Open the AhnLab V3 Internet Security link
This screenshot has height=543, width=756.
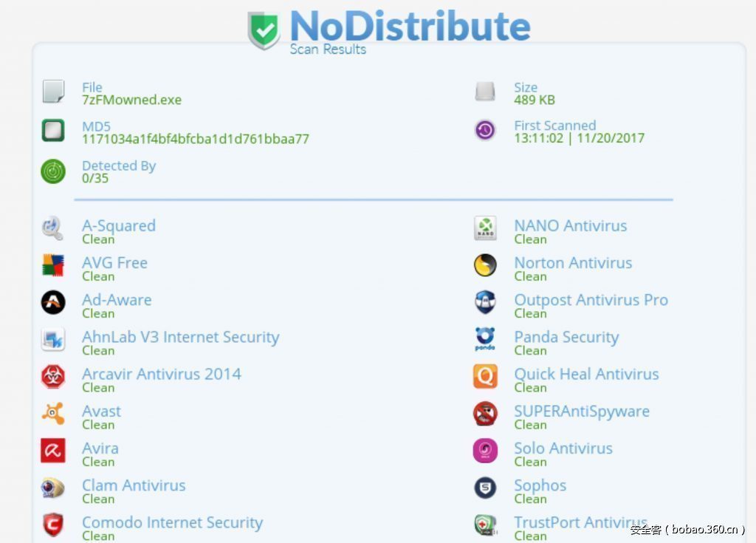[x=180, y=338]
